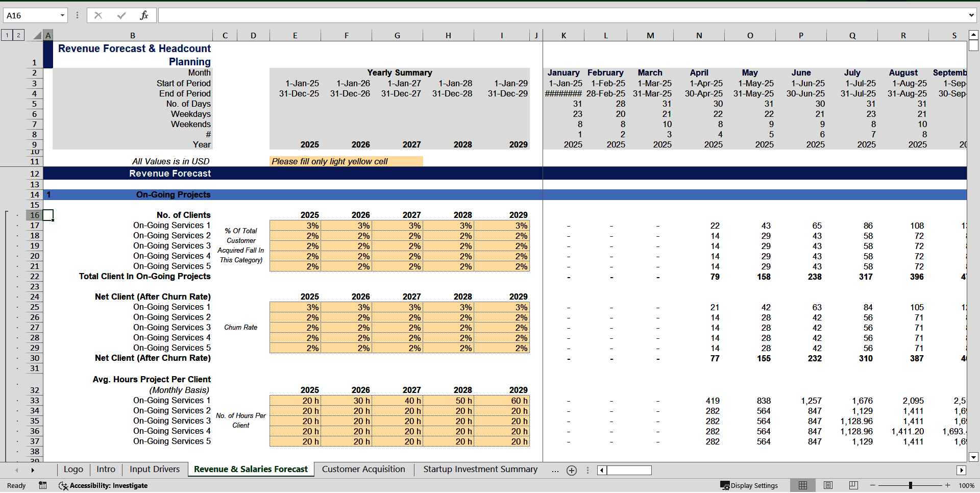
Task: Click the Cancel formula entry X icon
Action: [x=98, y=15]
